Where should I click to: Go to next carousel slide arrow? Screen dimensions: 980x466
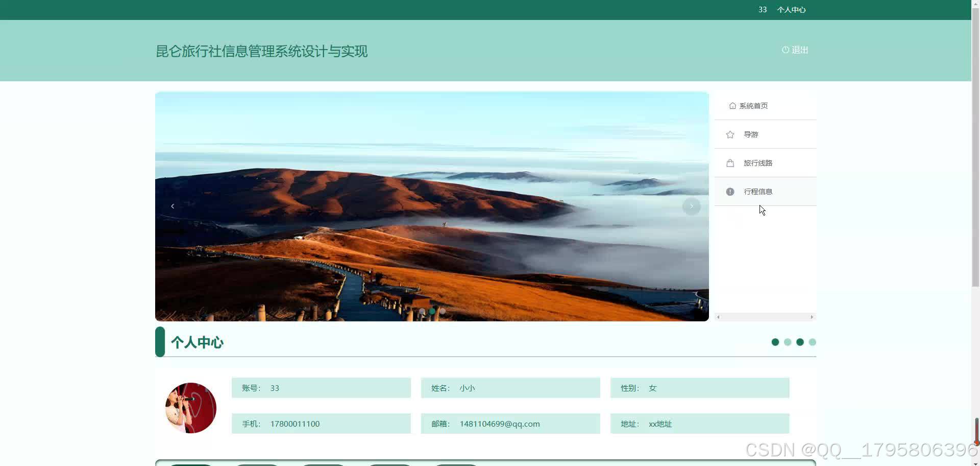pos(691,206)
